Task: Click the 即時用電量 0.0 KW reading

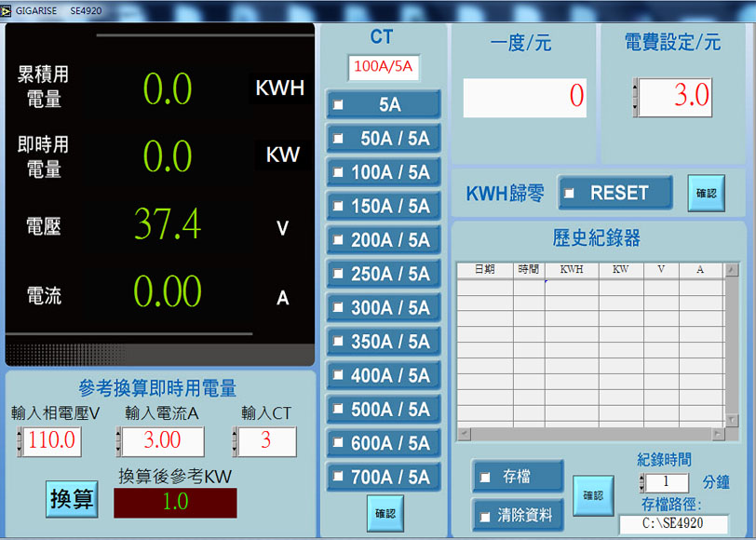Action: click(x=168, y=156)
